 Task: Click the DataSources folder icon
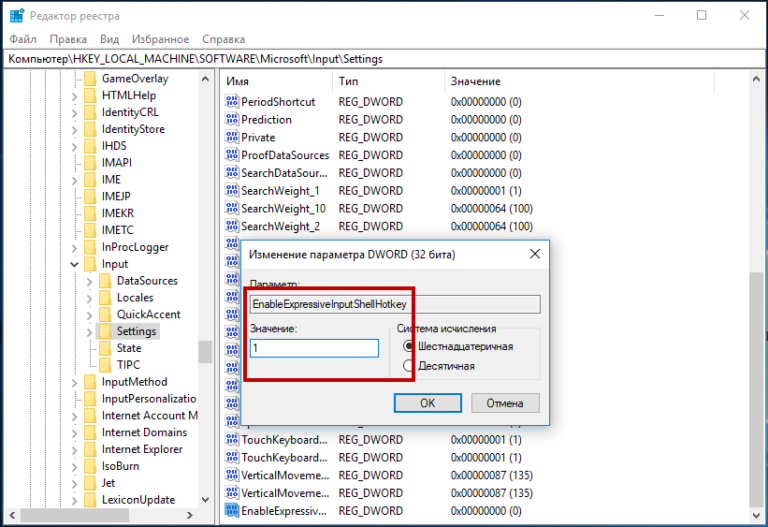pyautogui.click(x=104, y=281)
